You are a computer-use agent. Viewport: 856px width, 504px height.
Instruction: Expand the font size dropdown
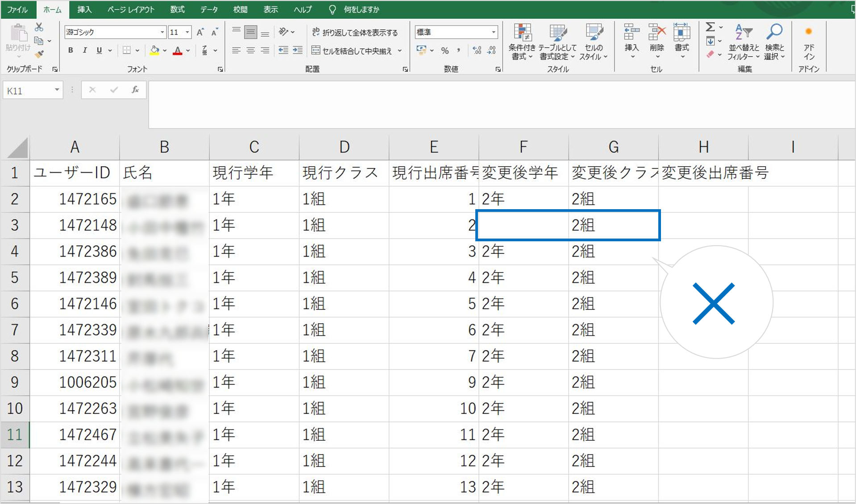coord(187,32)
